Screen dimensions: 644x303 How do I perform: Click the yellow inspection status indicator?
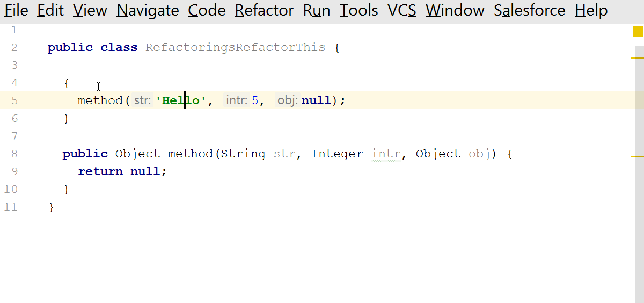click(638, 32)
